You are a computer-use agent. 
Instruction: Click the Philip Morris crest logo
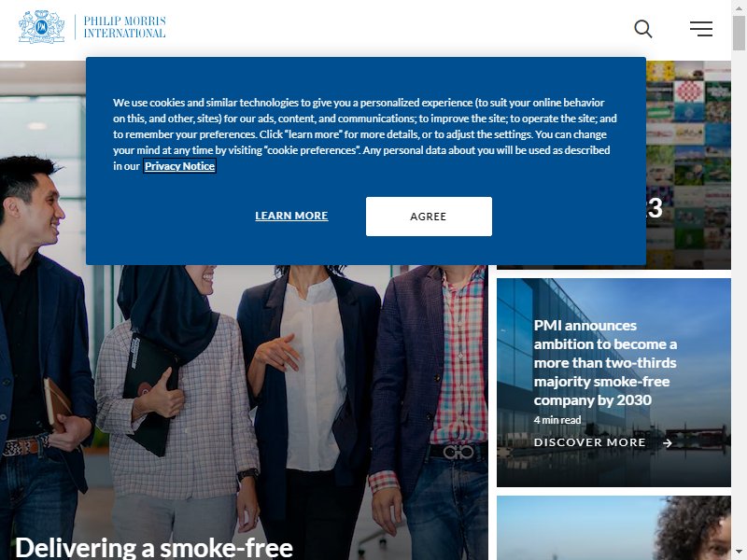pos(42,27)
